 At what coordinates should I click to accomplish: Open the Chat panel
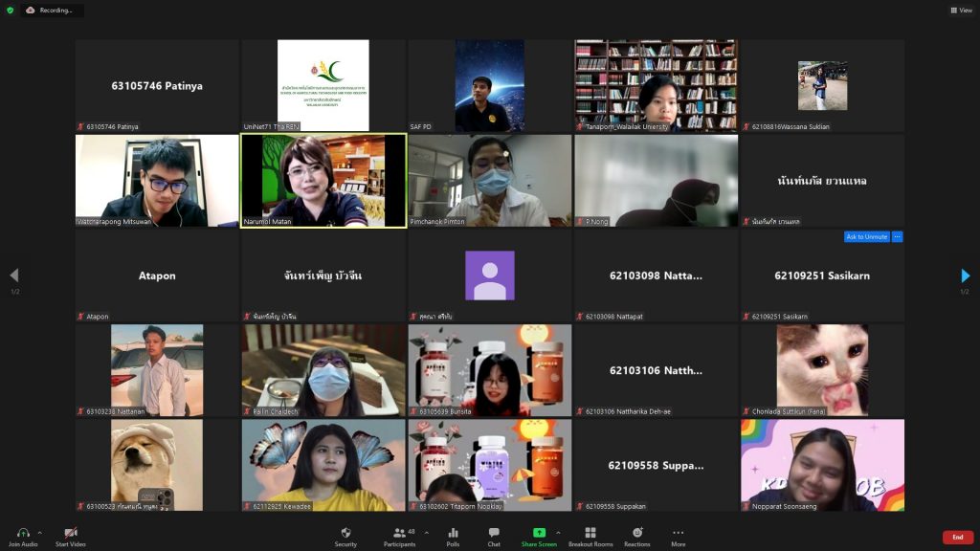click(494, 536)
